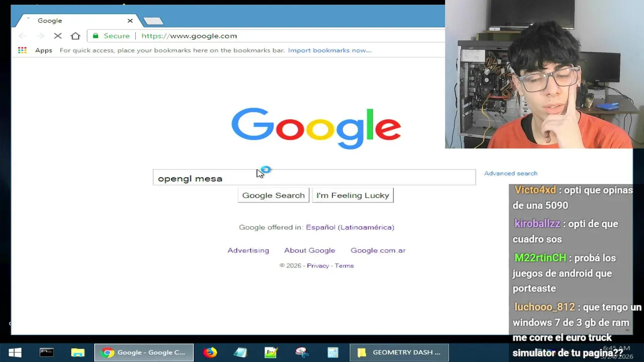Click chat username Victo4xd
This screenshot has width=644, height=362.
(535, 190)
